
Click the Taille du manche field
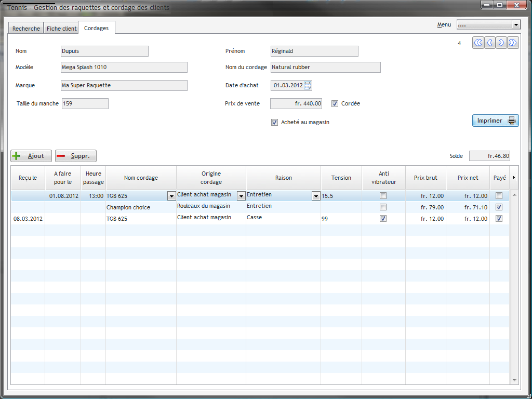pyautogui.click(x=85, y=104)
